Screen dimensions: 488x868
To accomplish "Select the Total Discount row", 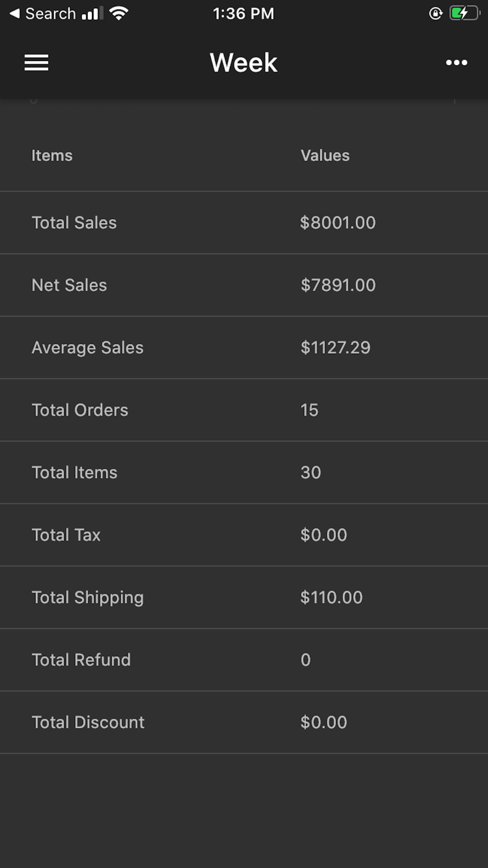I will click(x=244, y=723).
